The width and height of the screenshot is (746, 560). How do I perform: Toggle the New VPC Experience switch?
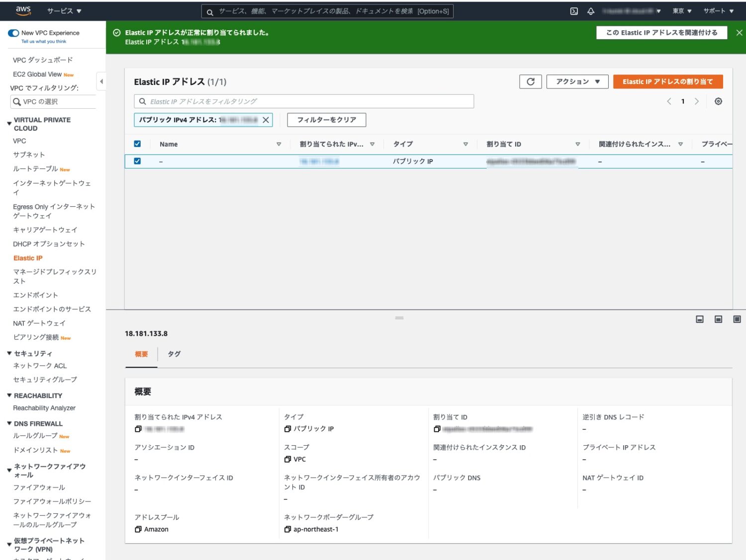[13, 33]
